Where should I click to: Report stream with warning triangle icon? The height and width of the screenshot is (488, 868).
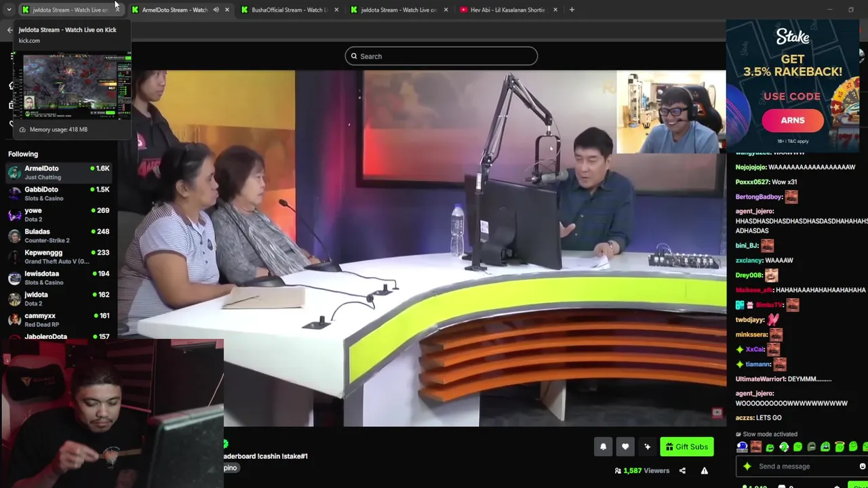[x=705, y=470]
